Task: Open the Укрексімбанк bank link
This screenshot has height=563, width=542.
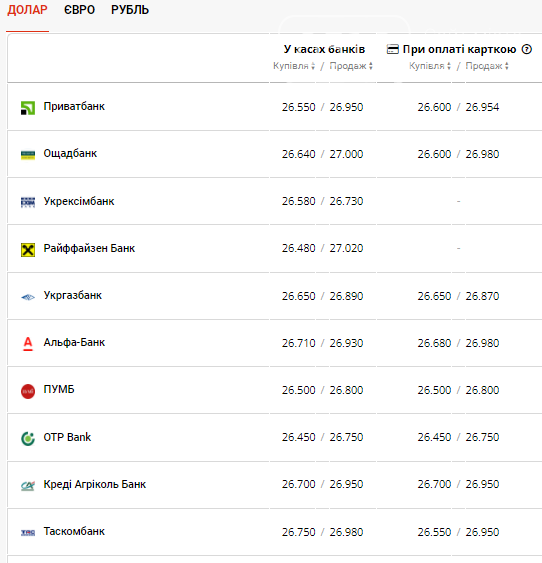Action: pos(79,201)
